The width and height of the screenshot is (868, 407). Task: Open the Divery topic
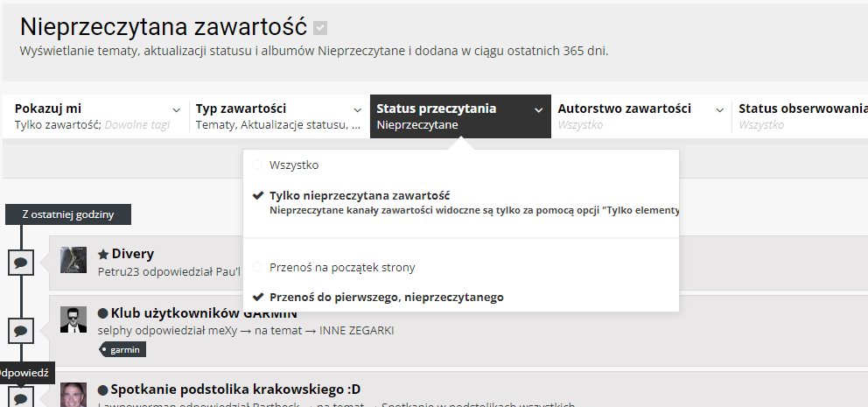[133, 254]
